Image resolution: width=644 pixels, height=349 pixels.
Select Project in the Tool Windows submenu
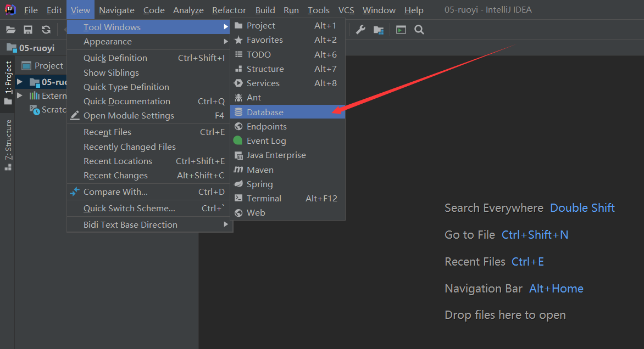[x=287, y=25]
